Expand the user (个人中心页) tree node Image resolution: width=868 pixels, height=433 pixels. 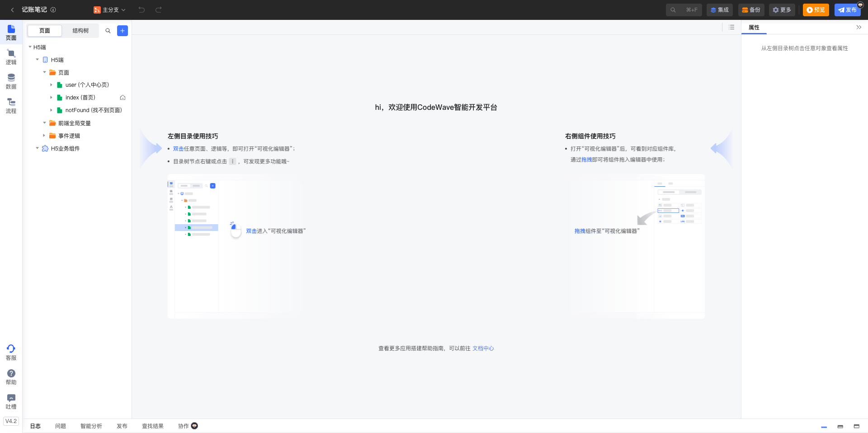pyautogui.click(x=51, y=85)
